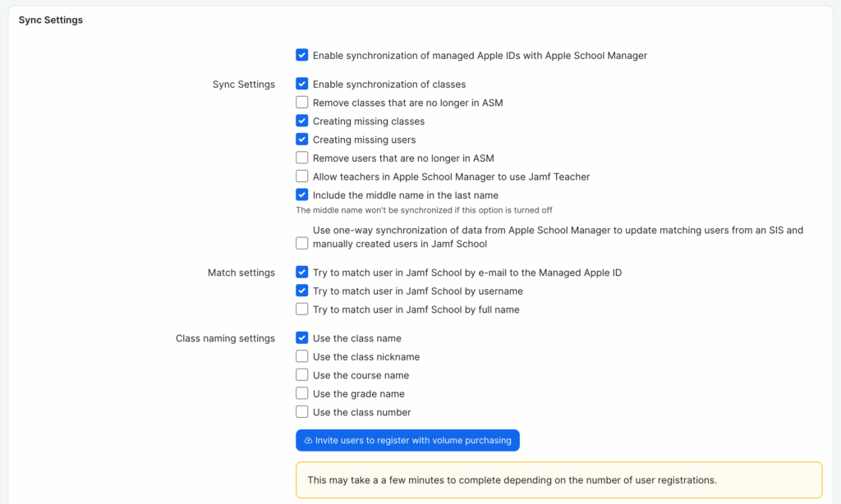
Task: Click the Class naming settings label
Action: pos(225,338)
